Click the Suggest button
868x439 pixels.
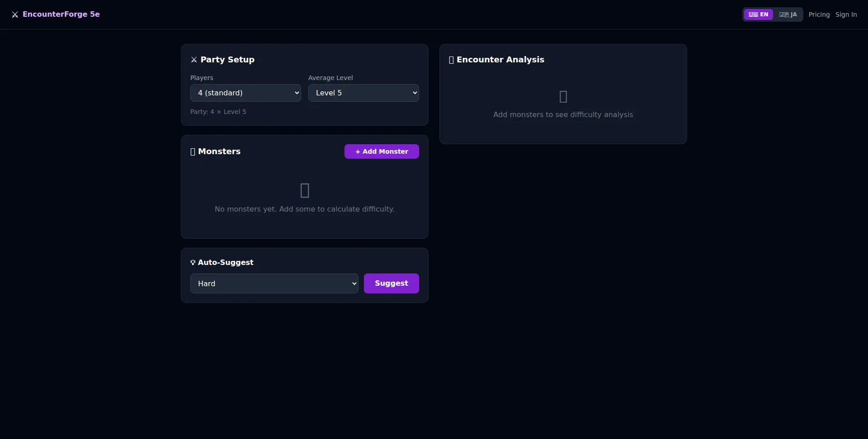(x=392, y=283)
